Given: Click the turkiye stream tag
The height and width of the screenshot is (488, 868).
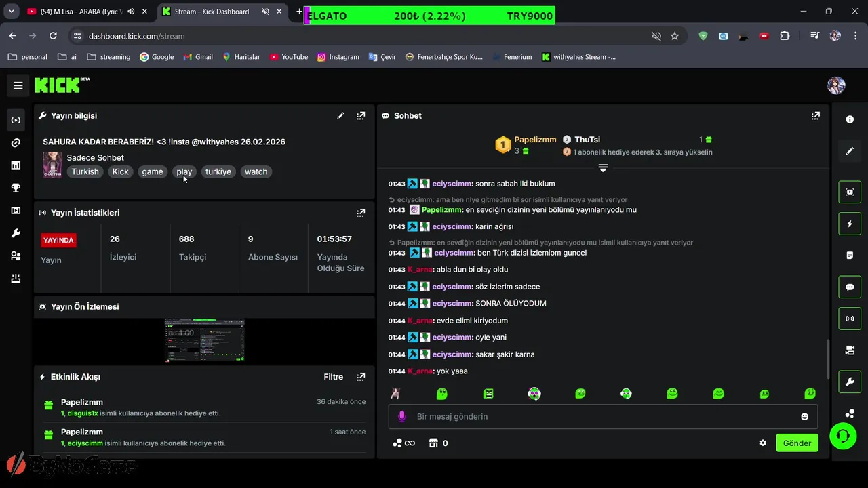Looking at the screenshot, I should [x=218, y=172].
